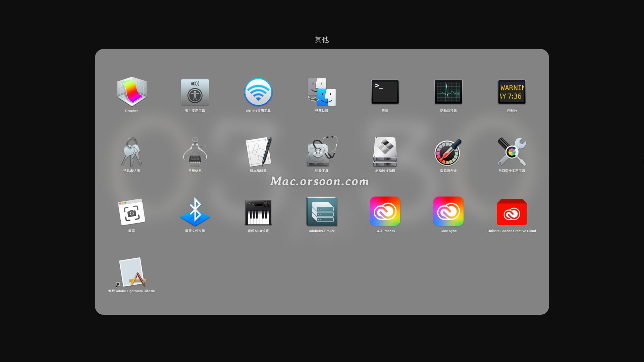Launch Boot Camp Assistant (启动转换助理)
Viewport: 644px width, 362px height.
[385, 152]
